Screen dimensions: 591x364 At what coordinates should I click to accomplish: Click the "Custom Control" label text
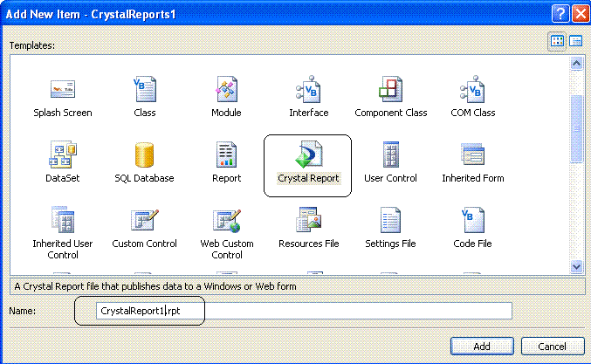coord(144,244)
